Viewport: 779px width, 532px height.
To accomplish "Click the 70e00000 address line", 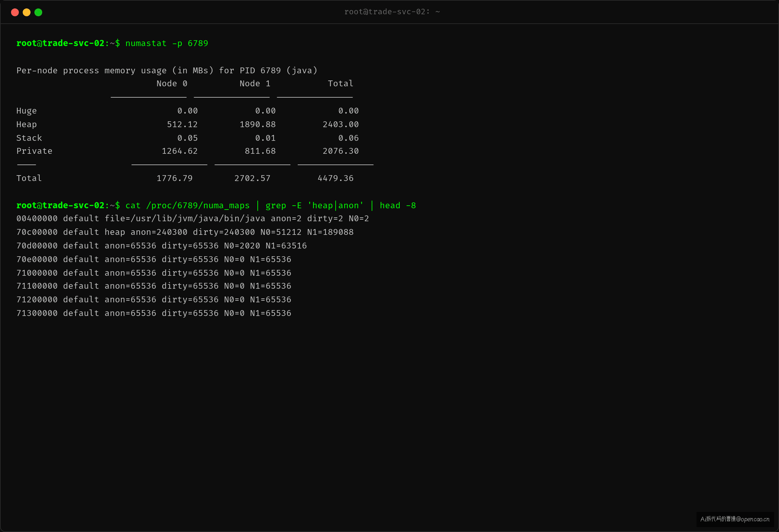I will pos(154,259).
